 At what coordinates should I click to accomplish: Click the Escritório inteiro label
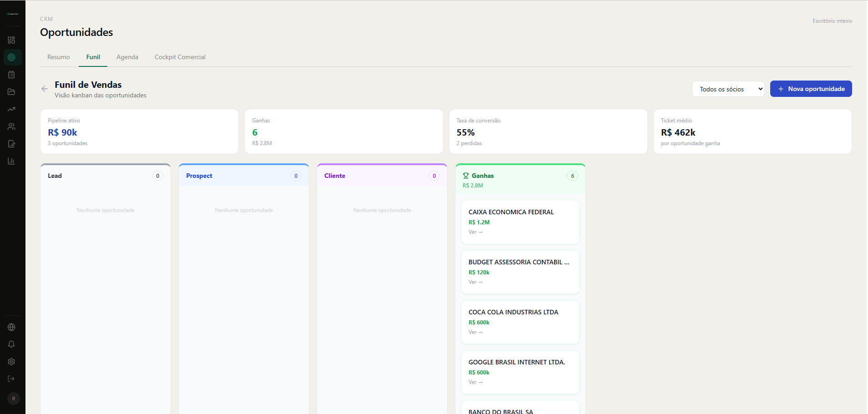click(832, 21)
